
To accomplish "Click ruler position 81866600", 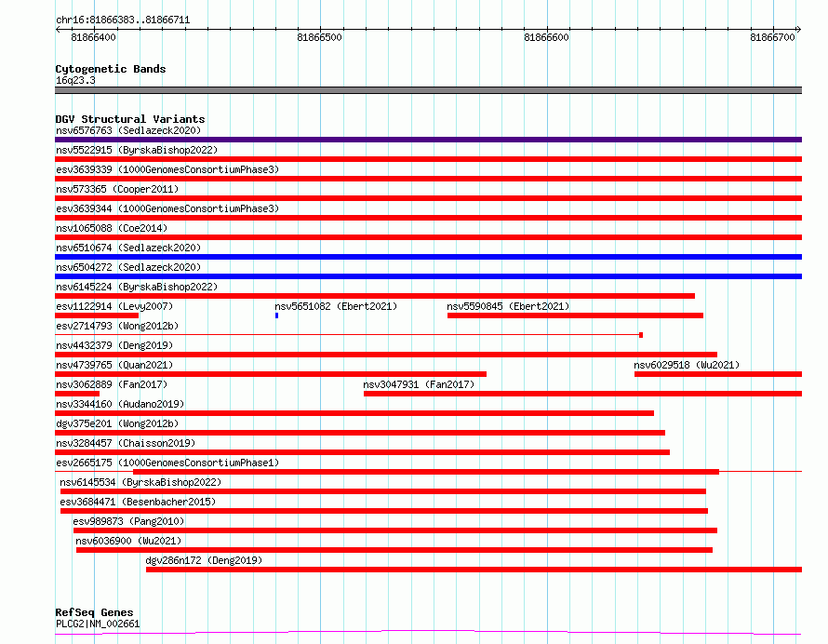I will click(x=546, y=37).
